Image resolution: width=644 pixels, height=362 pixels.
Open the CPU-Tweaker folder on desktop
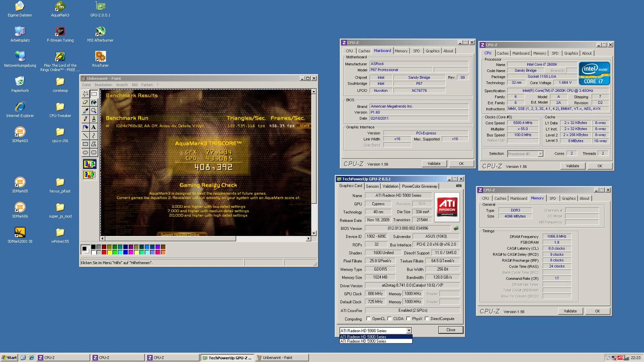click(60, 110)
